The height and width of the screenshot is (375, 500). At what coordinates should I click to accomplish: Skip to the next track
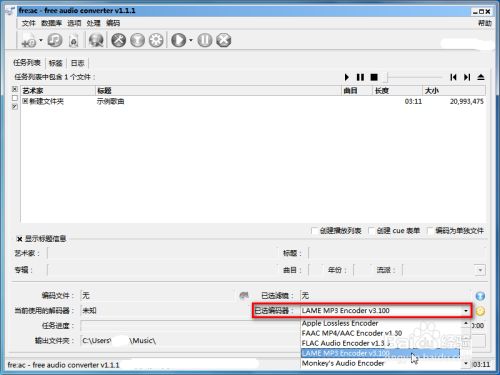[x=467, y=77]
